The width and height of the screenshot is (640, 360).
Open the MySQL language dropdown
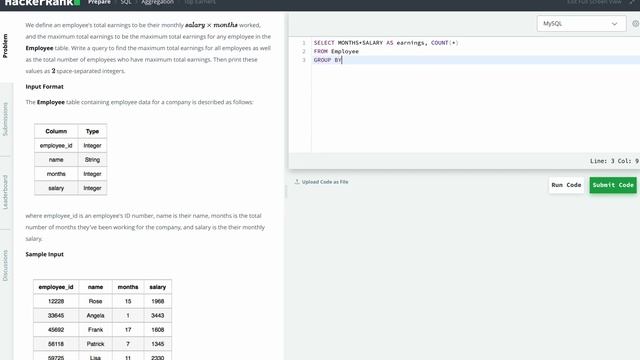click(x=581, y=24)
